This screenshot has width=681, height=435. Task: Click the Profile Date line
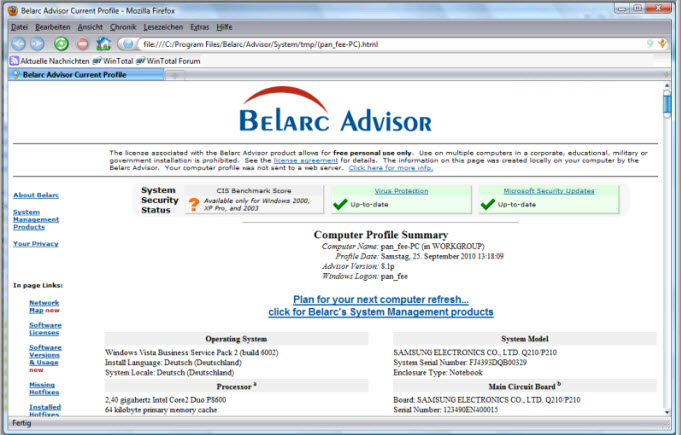click(x=420, y=257)
